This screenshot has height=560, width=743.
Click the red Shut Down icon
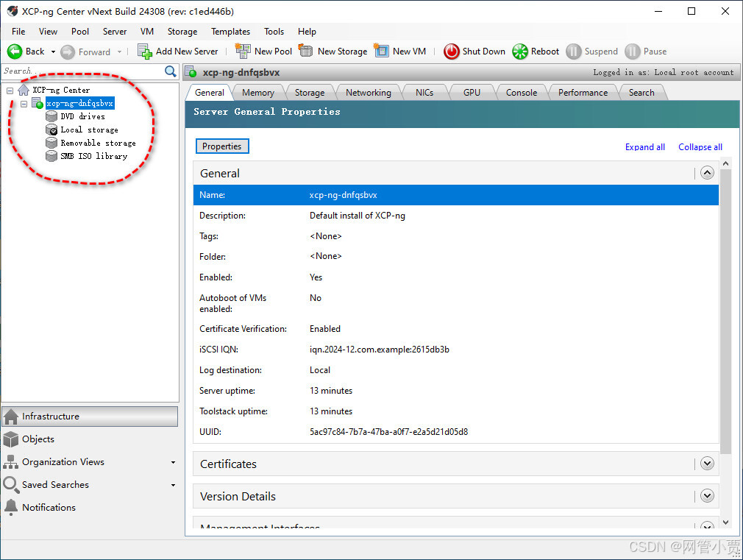tap(451, 52)
